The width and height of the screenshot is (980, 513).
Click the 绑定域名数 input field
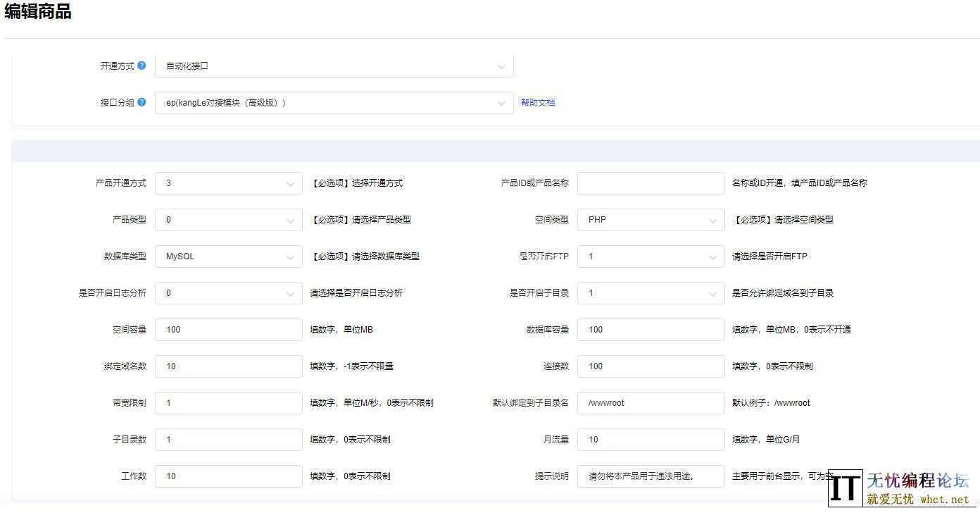pyautogui.click(x=228, y=366)
